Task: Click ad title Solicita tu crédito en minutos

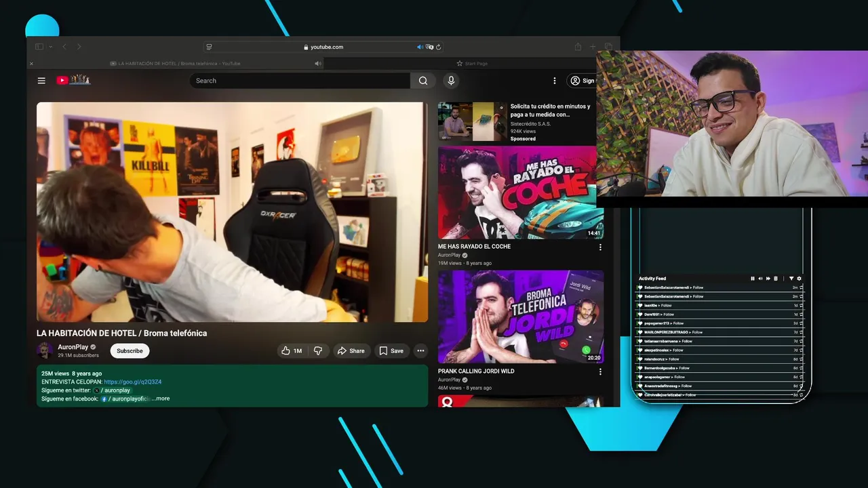Action: (x=550, y=110)
